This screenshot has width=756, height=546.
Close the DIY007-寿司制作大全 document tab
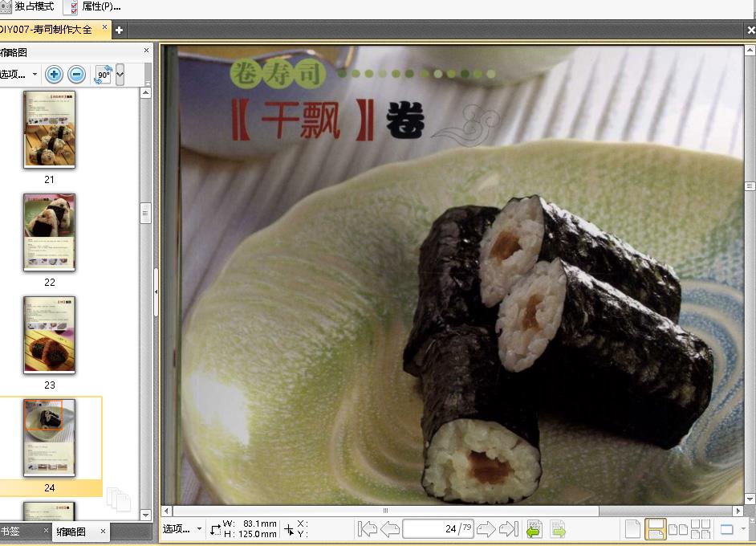point(104,27)
